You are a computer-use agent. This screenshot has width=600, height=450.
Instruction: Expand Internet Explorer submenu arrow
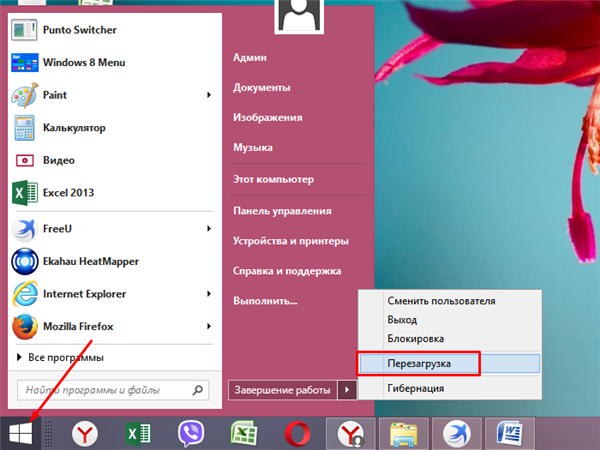[x=209, y=294]
